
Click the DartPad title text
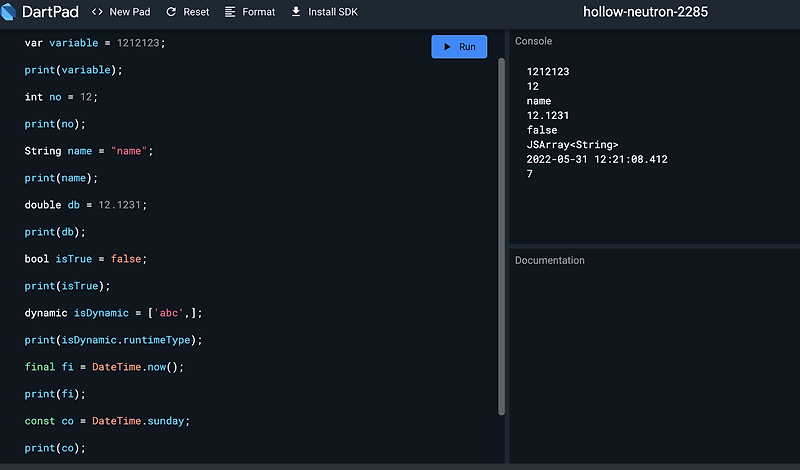coord(51,12)
